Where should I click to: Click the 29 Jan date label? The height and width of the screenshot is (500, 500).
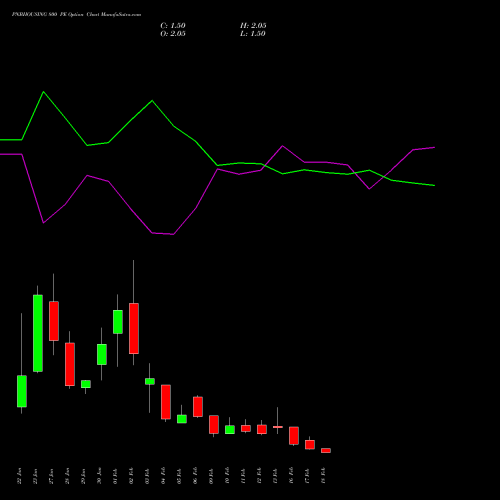point(83,476)
